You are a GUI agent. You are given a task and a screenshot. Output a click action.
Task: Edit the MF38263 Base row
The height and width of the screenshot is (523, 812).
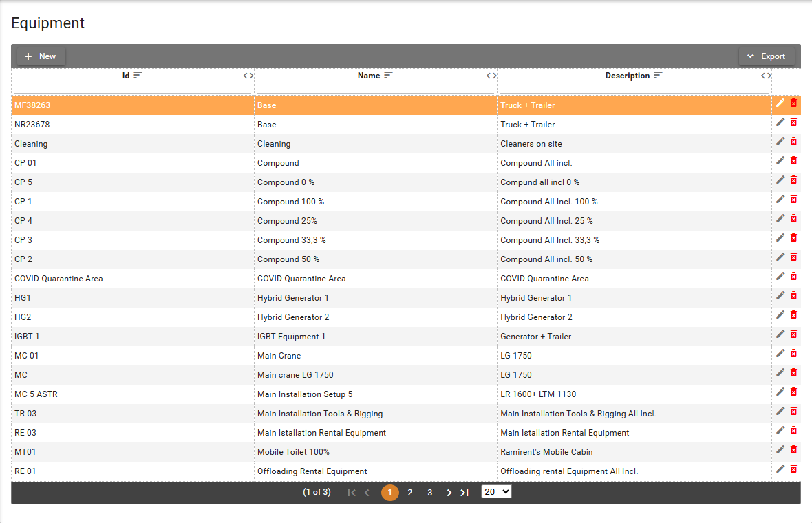pos(780,103)
